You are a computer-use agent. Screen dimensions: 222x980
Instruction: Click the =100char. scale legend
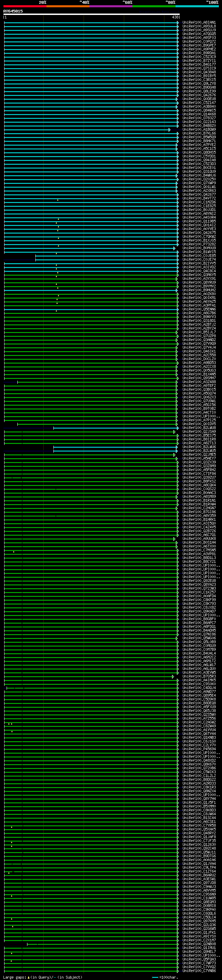[165, 977]
